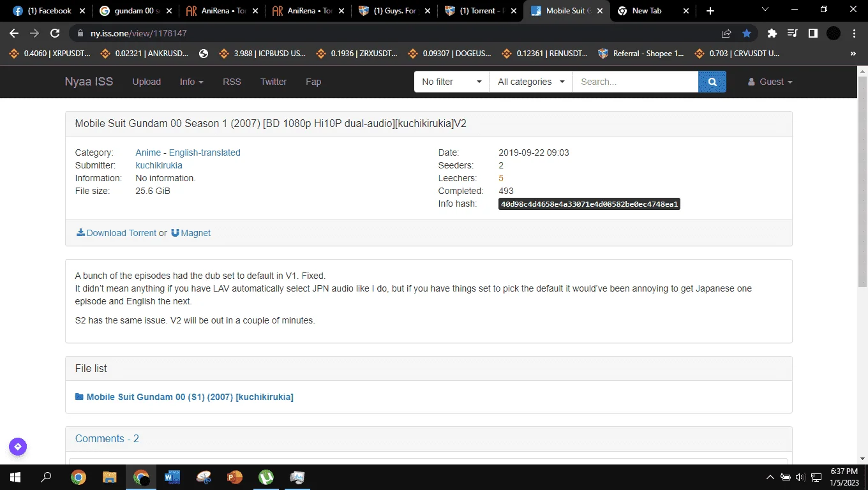Open the clock and date in taskbar

tap(844, 477)
